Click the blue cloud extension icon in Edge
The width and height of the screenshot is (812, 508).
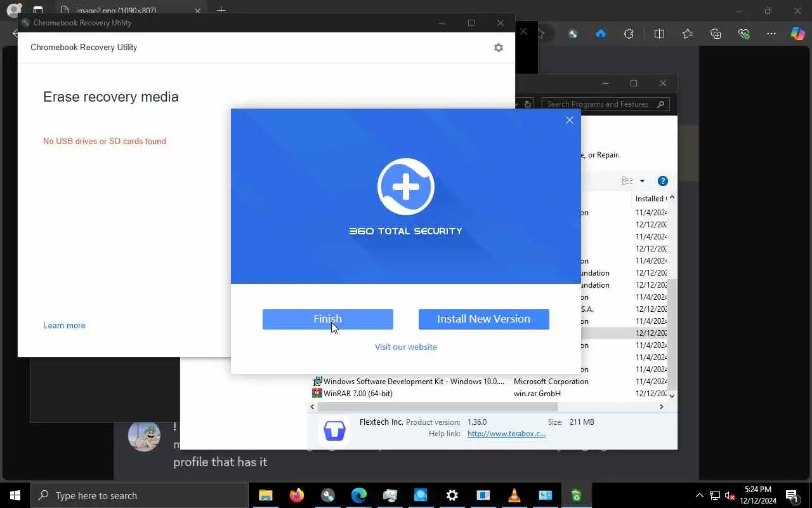pos(600,34)
